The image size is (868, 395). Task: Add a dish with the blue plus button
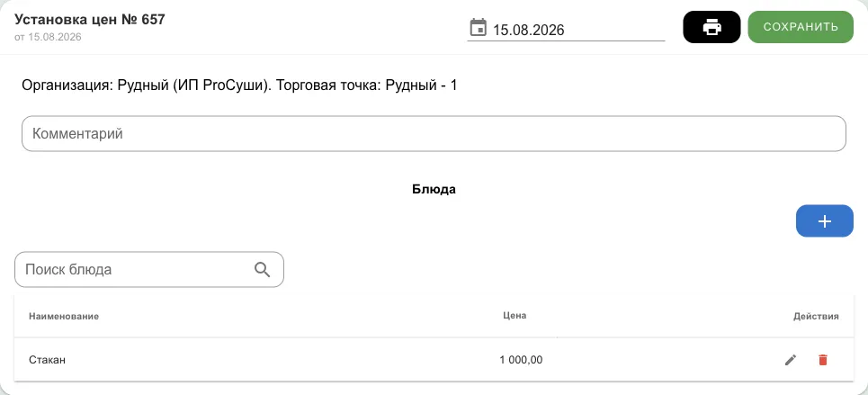tap(824, 221)
